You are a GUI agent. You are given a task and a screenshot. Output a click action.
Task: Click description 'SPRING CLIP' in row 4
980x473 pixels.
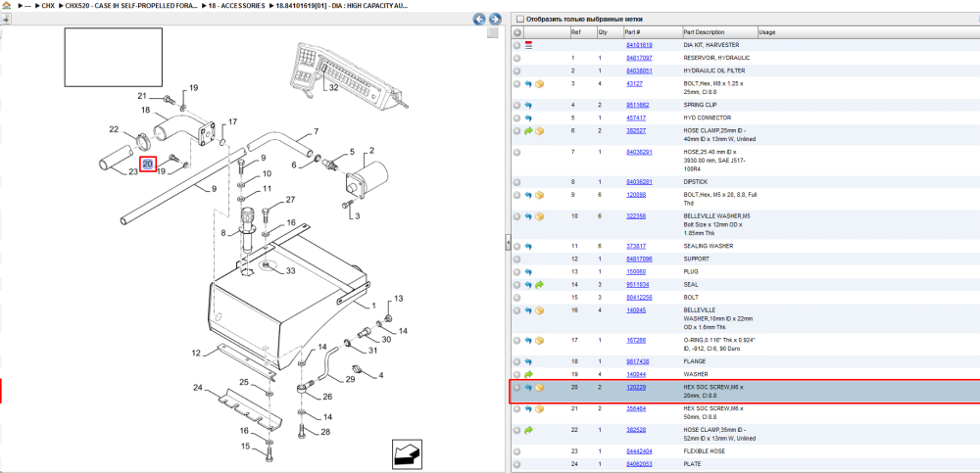[x=700, y=105]
